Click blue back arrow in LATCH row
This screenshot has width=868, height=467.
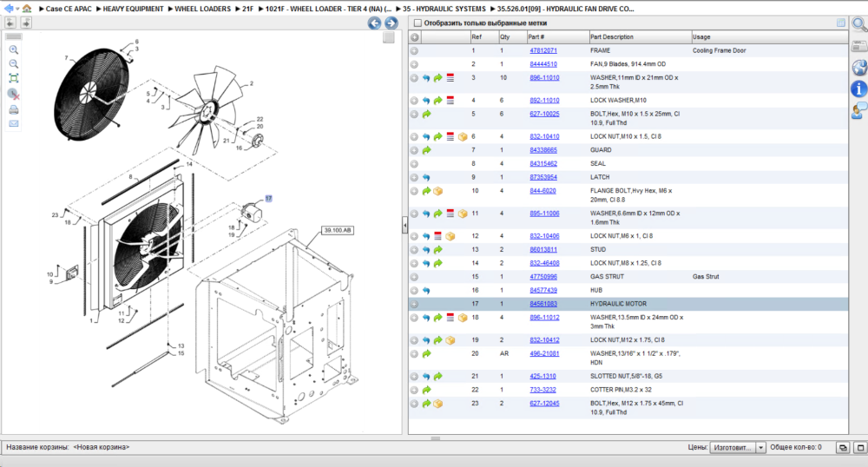[426, 178]
